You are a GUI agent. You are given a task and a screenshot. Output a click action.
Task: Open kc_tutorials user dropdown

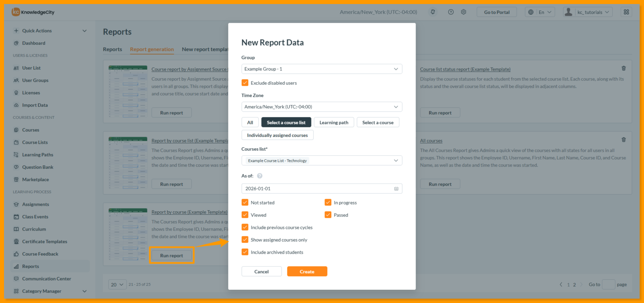[588, 12]
